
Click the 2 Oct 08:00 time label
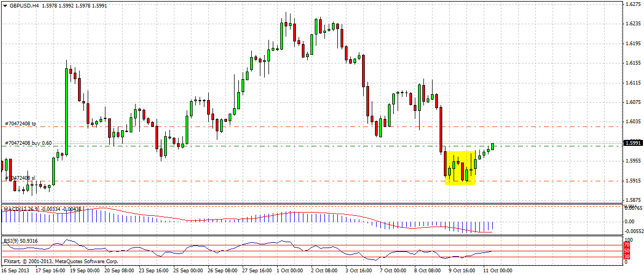[x=324, y=271]
